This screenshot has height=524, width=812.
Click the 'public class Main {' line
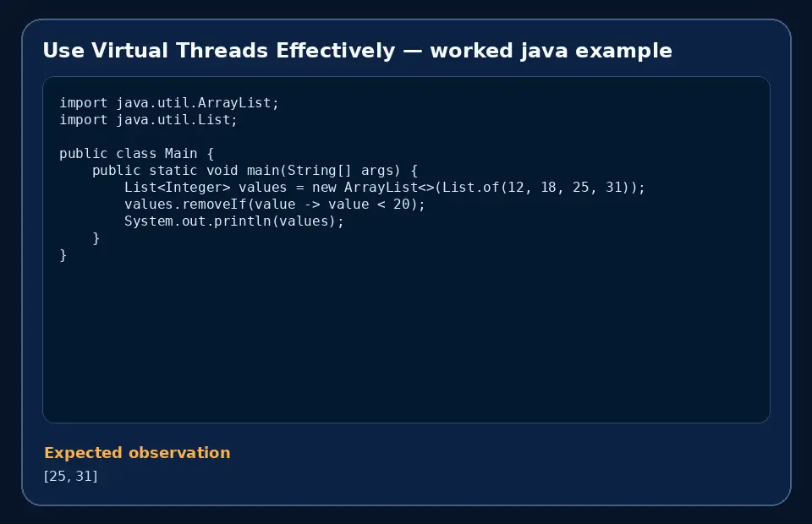pyautogui.click(x=137, y=154)
